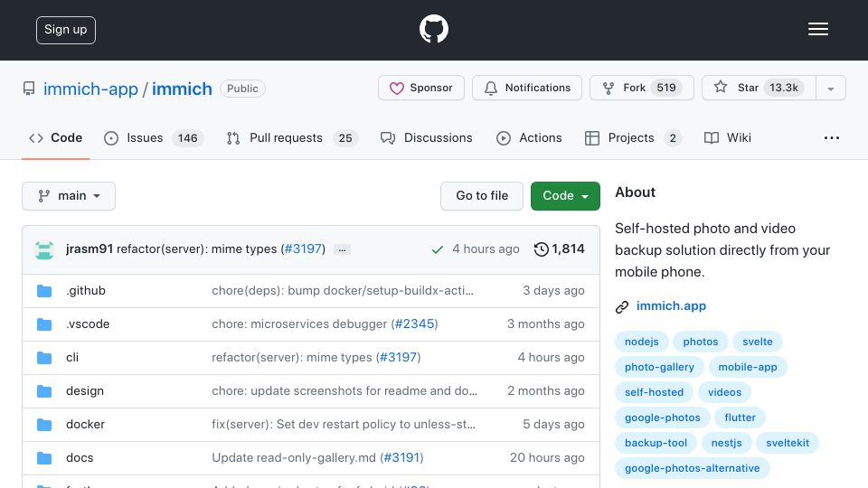Open the Pull requests tab

pos(292,137)
